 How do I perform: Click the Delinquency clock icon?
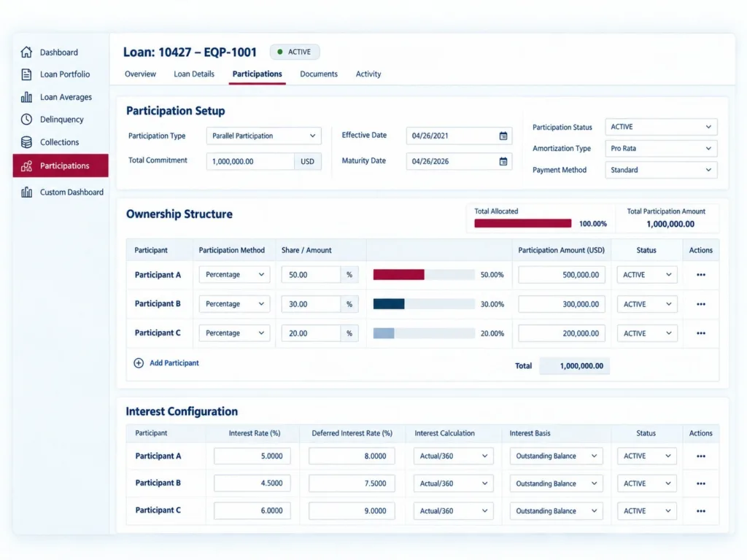(27, 119)
